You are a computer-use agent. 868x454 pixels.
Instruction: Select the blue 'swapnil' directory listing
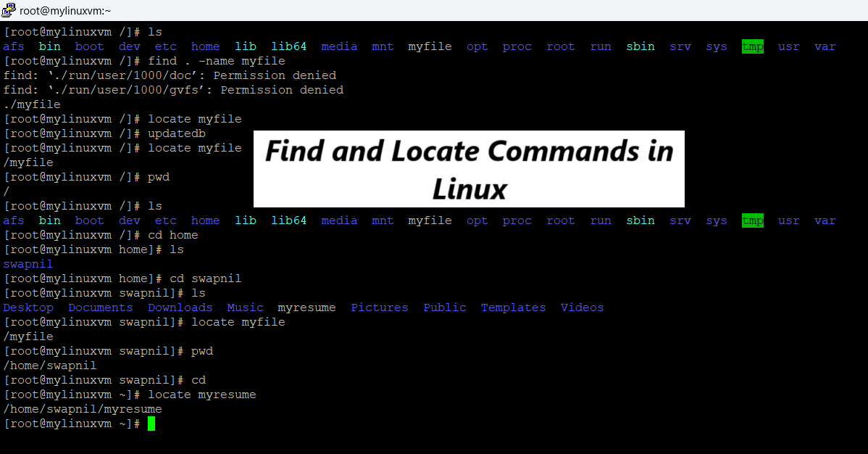click(x=28, y=264)
